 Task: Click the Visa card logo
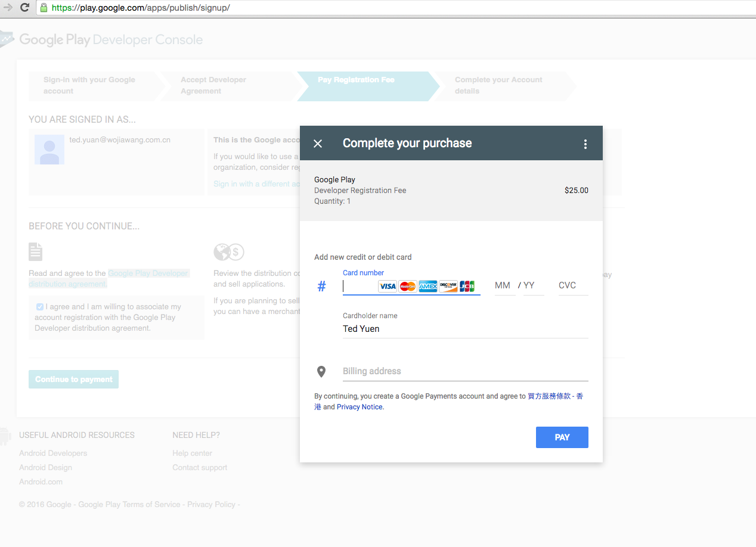click(x=388, y=287)
